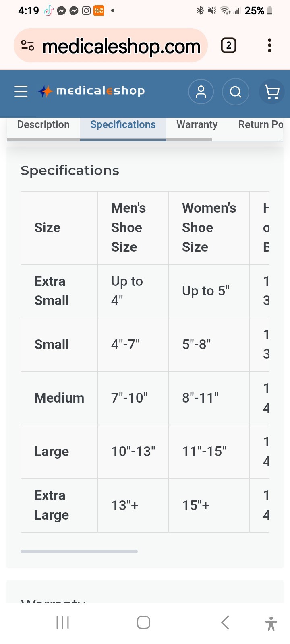Tap the Android back navigation button

click(225, 622)
